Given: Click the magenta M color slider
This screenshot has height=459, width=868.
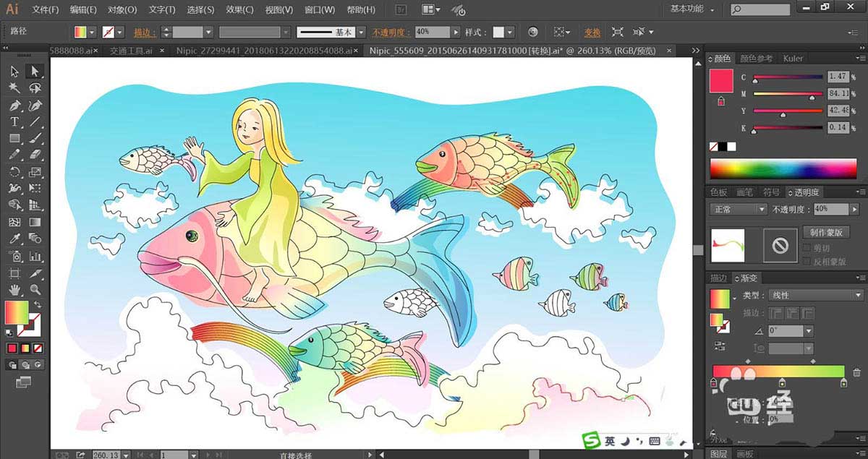Looking at the screenshot, I should coord(788,94).
